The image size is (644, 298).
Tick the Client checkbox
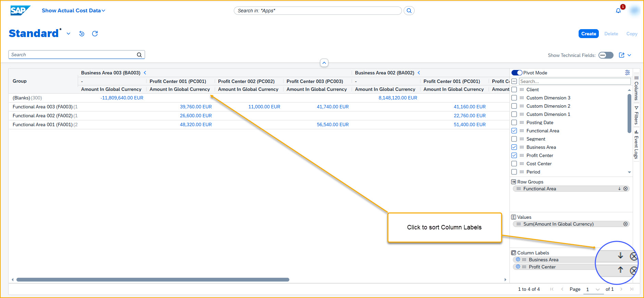pyautogui.click(x=514, y=90)
